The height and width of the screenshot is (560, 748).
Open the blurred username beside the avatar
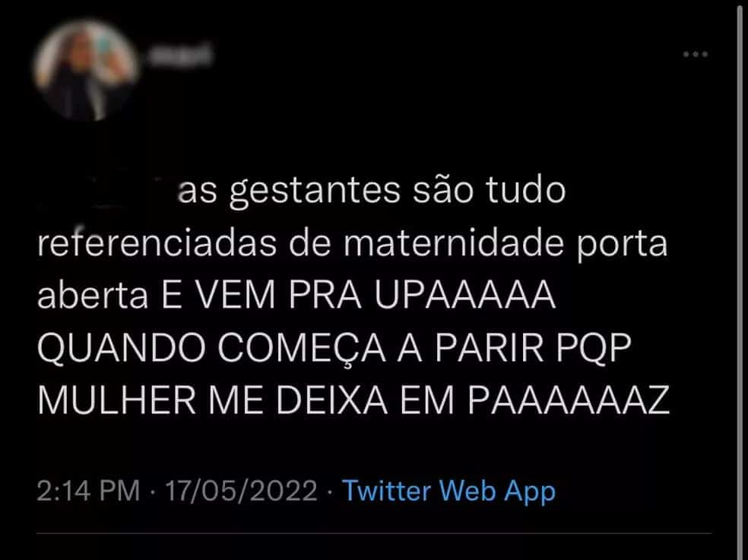[x=181, y=55]
